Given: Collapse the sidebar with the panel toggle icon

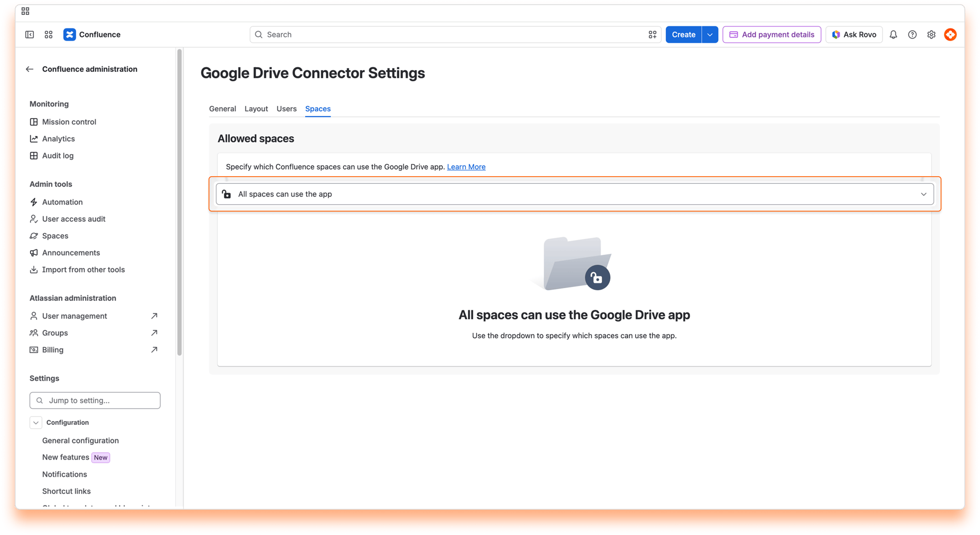Looking at the screenshot, I should click(x=30, y=34).
